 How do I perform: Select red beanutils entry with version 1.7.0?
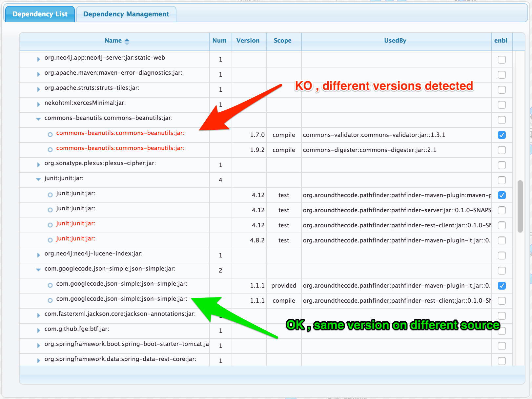coord(120,133)
